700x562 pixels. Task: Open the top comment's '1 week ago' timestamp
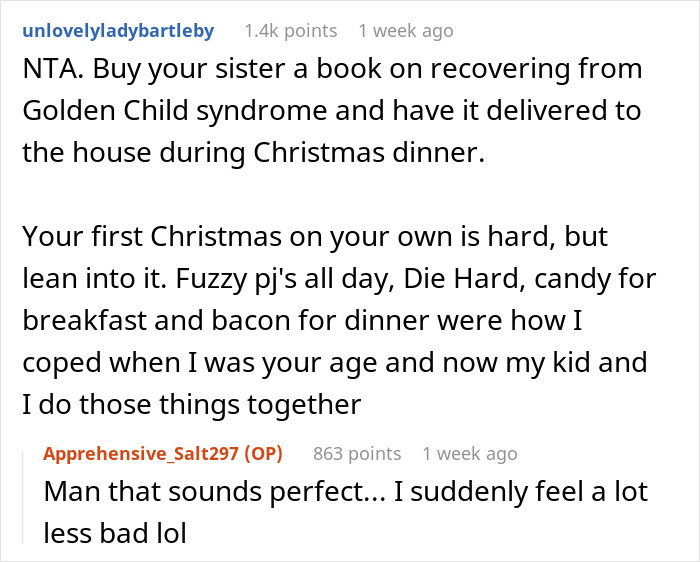coord(408,31)
